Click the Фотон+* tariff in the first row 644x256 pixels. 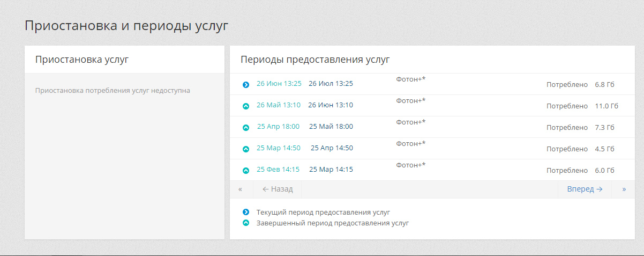click(410, 79)
